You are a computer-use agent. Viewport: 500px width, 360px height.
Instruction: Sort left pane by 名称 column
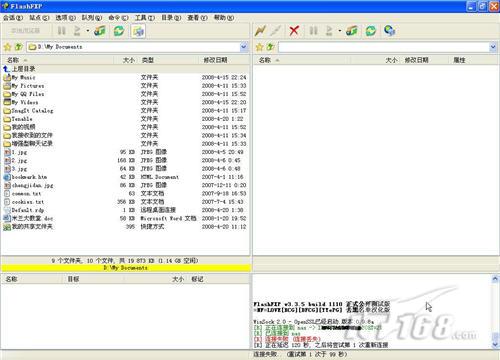pos(58,60)
